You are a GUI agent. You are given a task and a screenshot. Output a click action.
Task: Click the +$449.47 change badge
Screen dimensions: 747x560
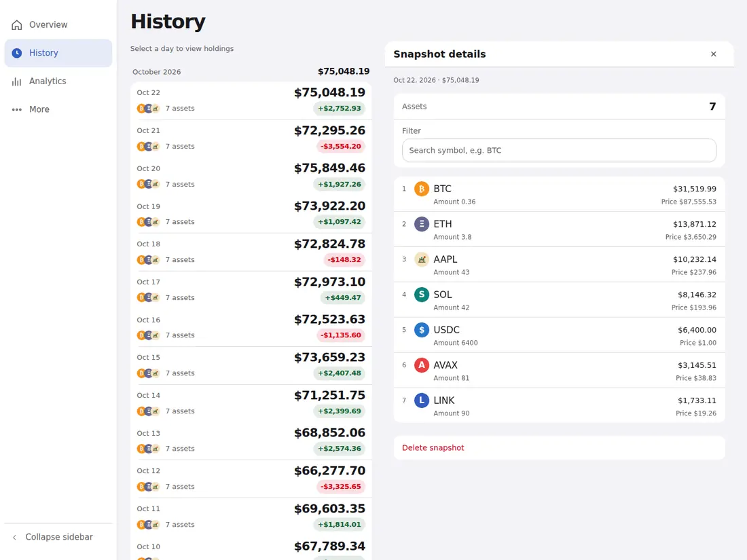click(342, 297)
